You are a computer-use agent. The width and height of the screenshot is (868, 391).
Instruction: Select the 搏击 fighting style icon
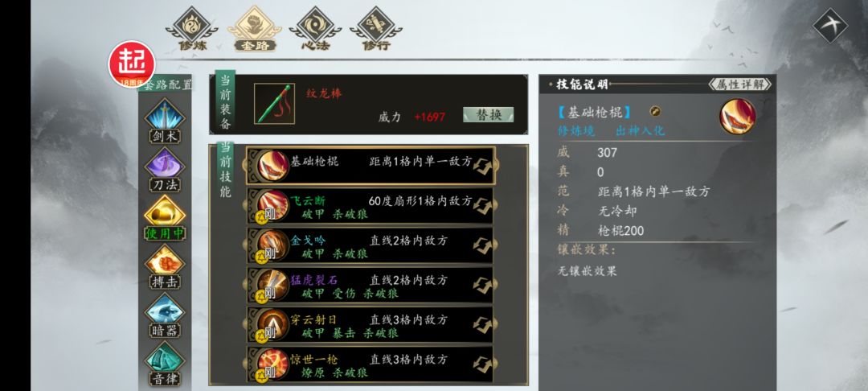coord(165,266)
